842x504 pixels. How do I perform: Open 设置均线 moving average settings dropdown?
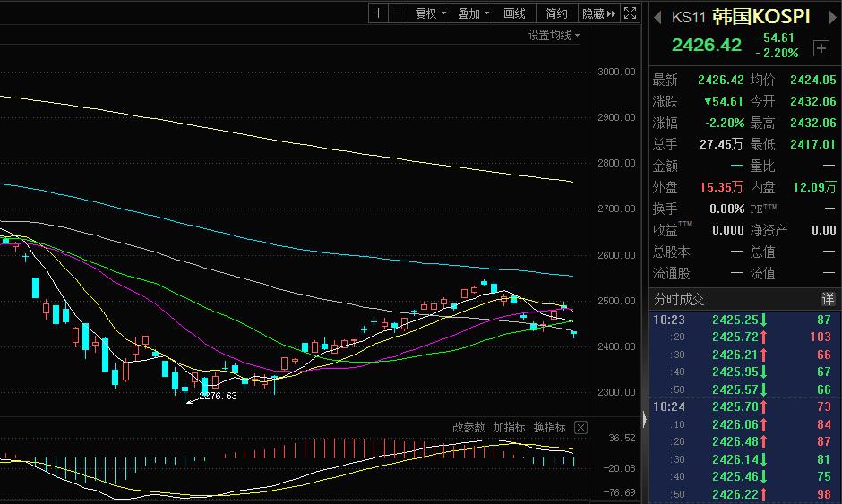coord(554,36)
